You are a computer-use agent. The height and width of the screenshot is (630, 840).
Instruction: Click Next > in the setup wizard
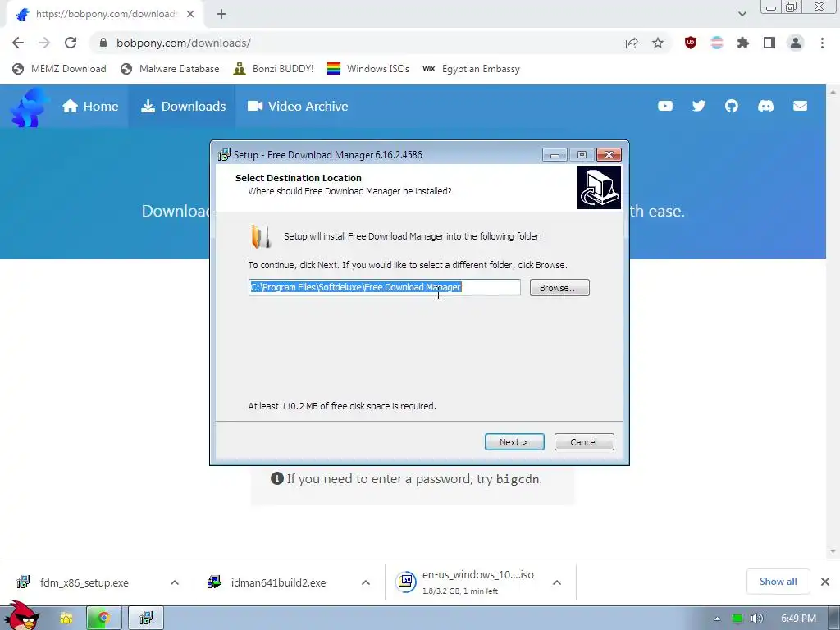point(514,442)
